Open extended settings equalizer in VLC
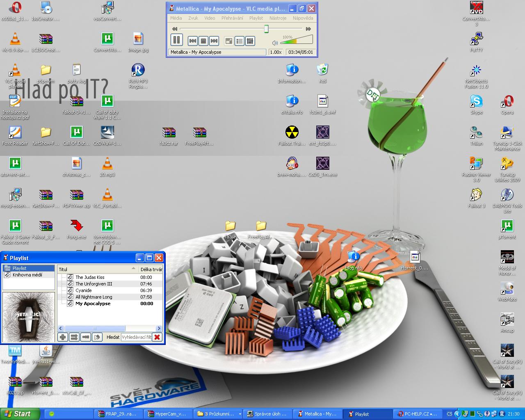 click(x=250, y=41)
